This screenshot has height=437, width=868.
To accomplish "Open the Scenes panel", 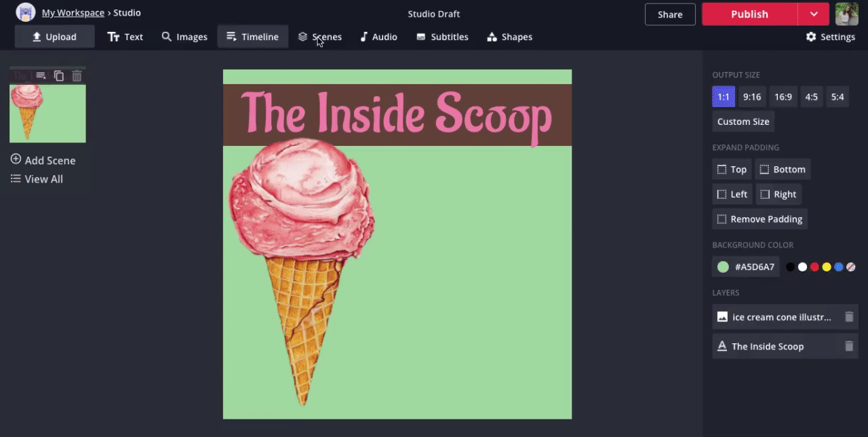I will coord(319,37).
